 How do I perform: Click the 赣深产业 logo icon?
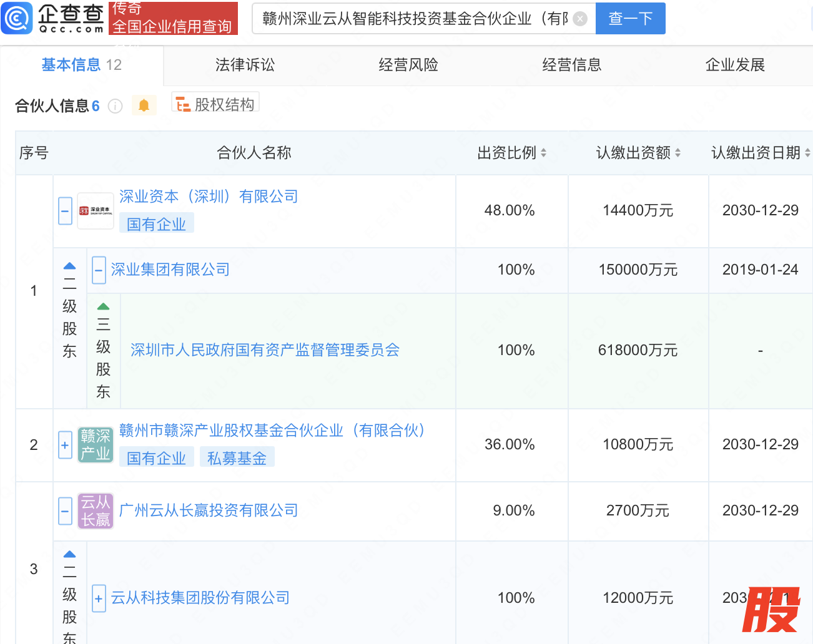[96, 445]
